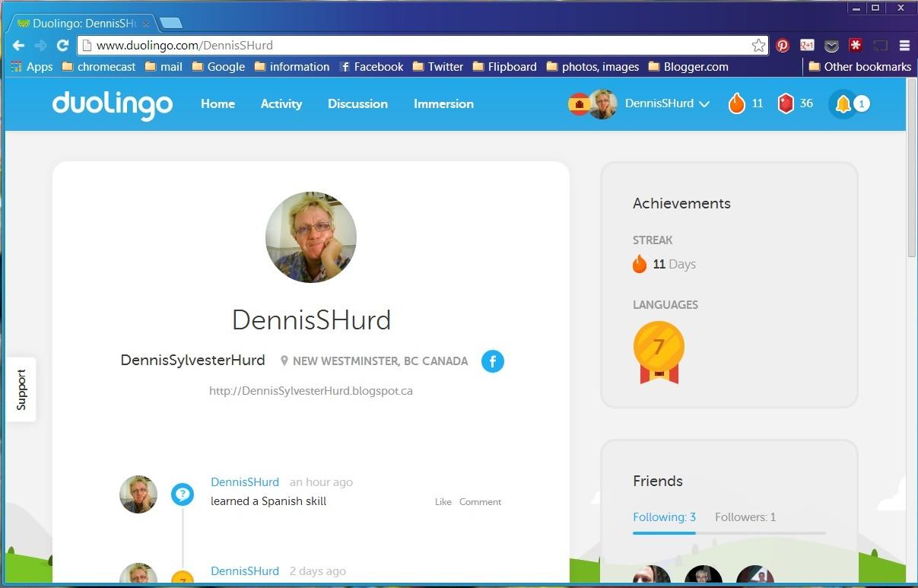Open the Discussion section
The image size is (918, 588).
[x=357, y=103]
